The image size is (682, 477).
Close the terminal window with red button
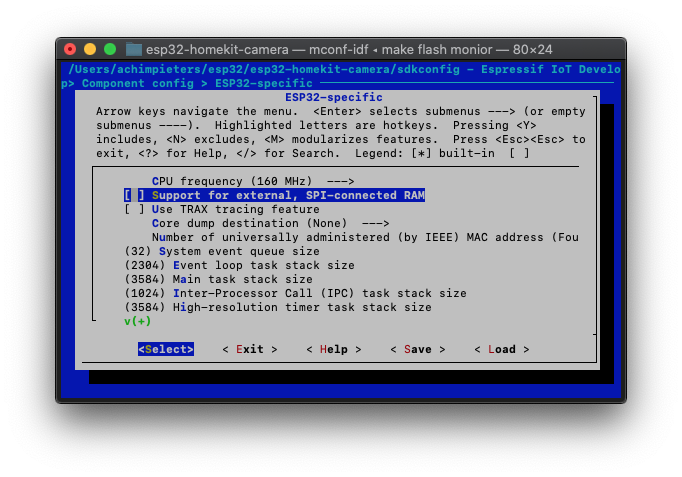tap(70, 49)
